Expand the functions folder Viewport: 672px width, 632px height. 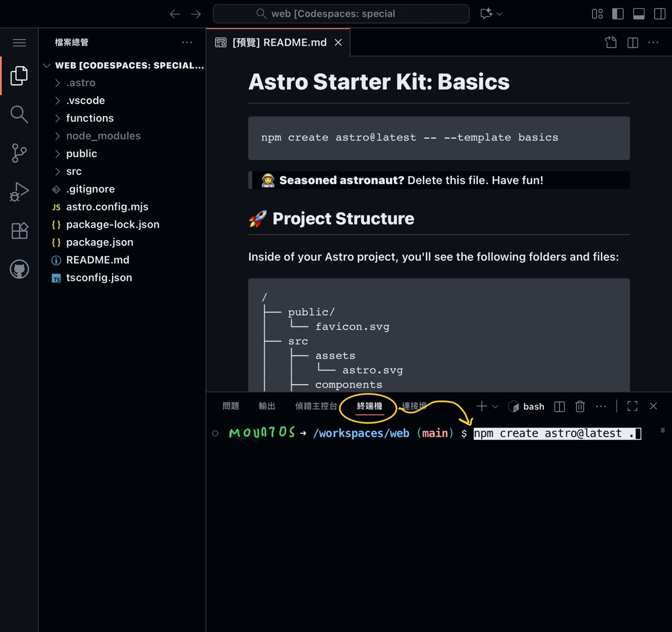122,118
